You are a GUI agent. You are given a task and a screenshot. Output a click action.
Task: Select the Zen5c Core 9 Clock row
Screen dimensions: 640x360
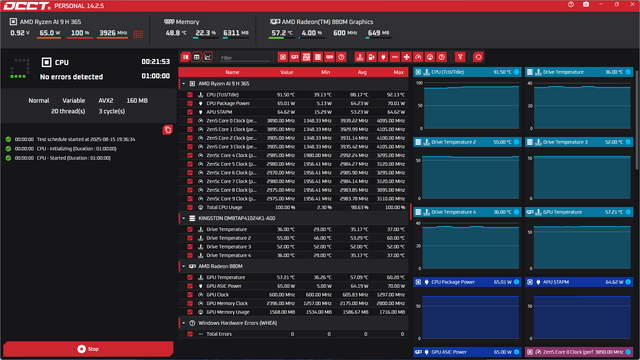pos(293,199)
